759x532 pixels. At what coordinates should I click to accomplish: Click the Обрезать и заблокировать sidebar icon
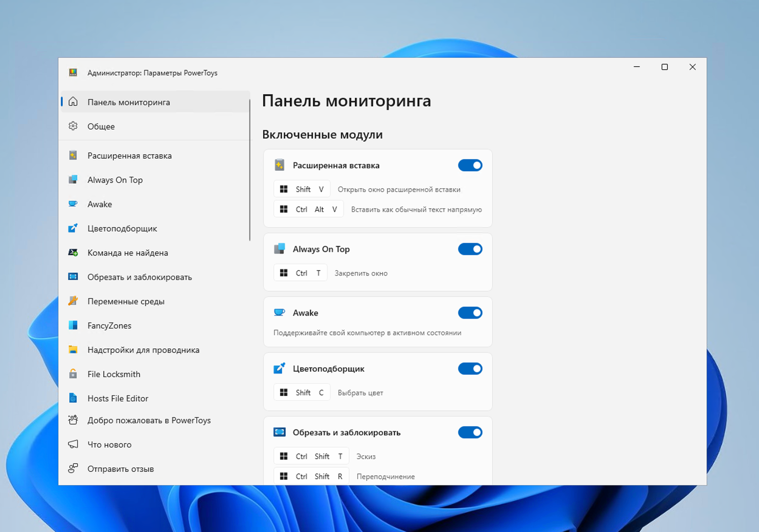pos(73,277)
